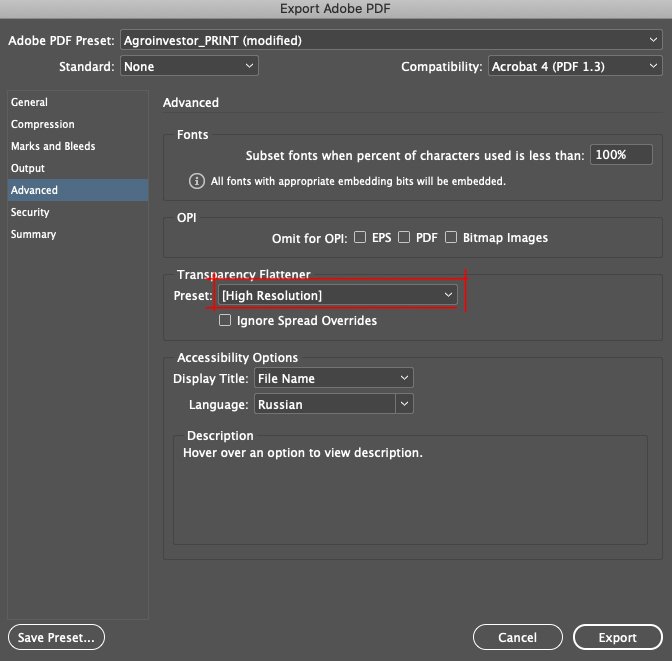Expand the Standard dropdown set to None
672x661 pixels.
click(x=189, y=66)
